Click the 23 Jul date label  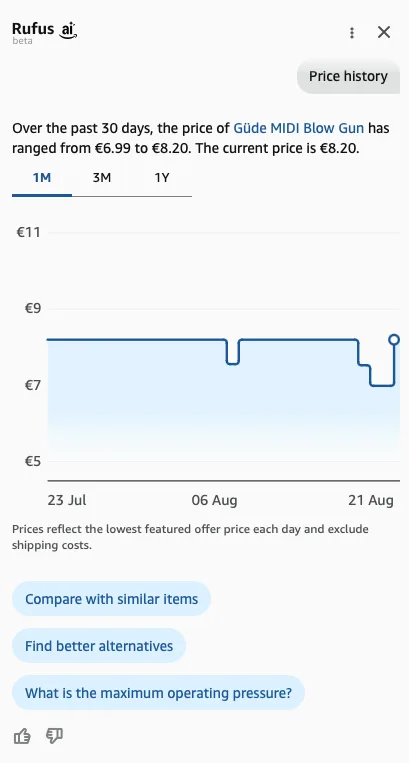(67, 500)
